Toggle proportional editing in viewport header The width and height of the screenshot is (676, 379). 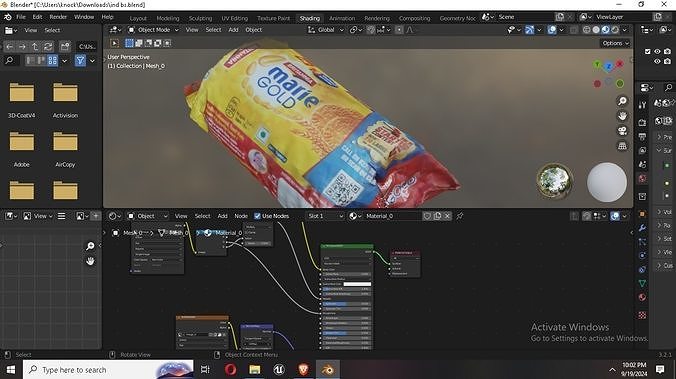399,30
